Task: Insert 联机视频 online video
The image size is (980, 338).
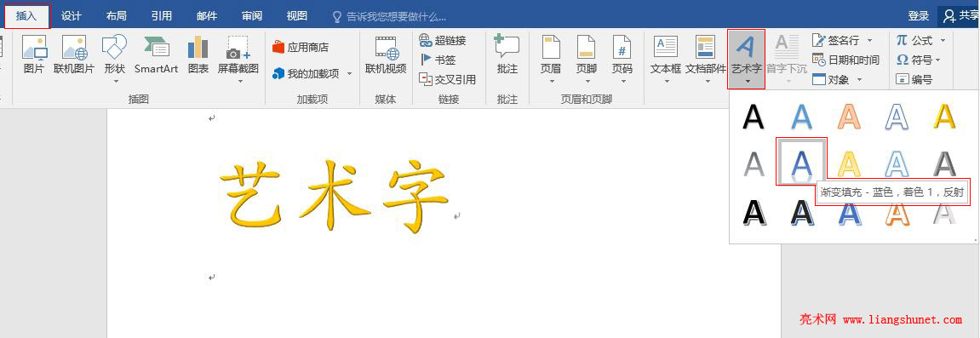Action: click(386, 55)
